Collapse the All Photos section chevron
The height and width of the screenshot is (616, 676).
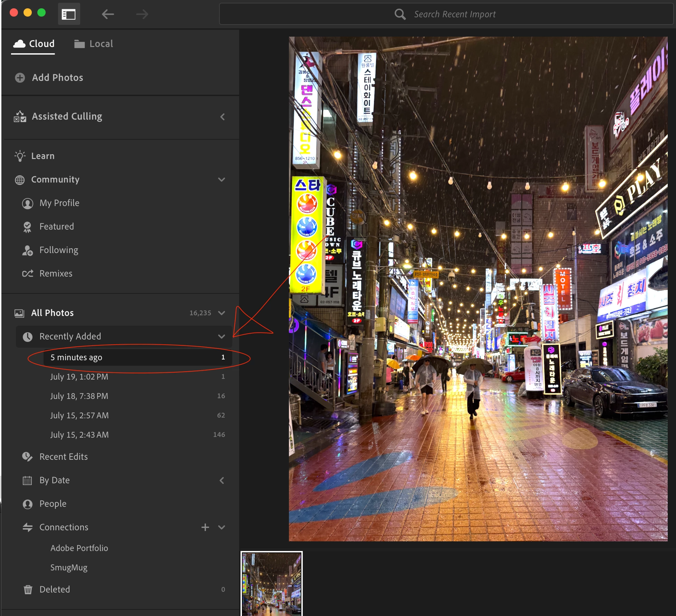click(x=222, y=313)
